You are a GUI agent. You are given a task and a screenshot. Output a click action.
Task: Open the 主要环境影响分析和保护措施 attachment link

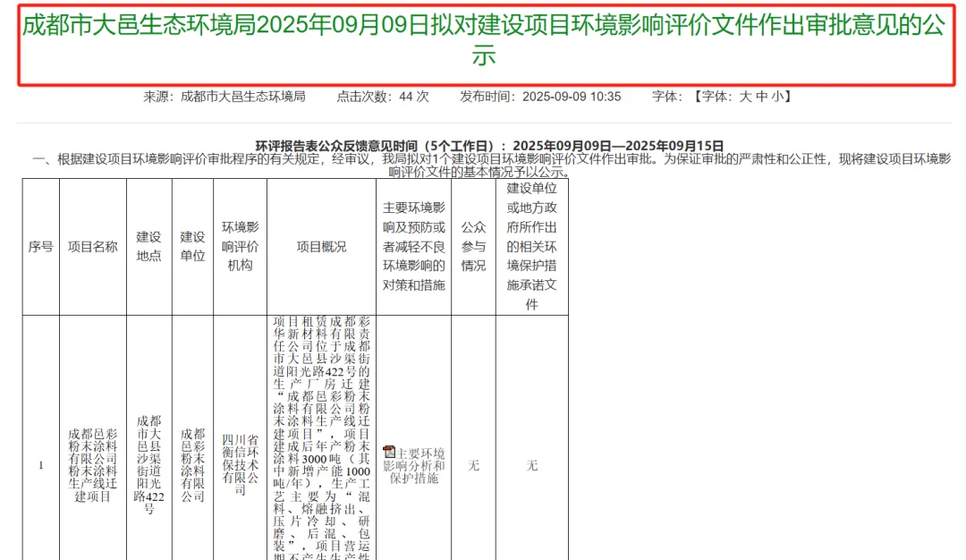[x=414, y=466]
